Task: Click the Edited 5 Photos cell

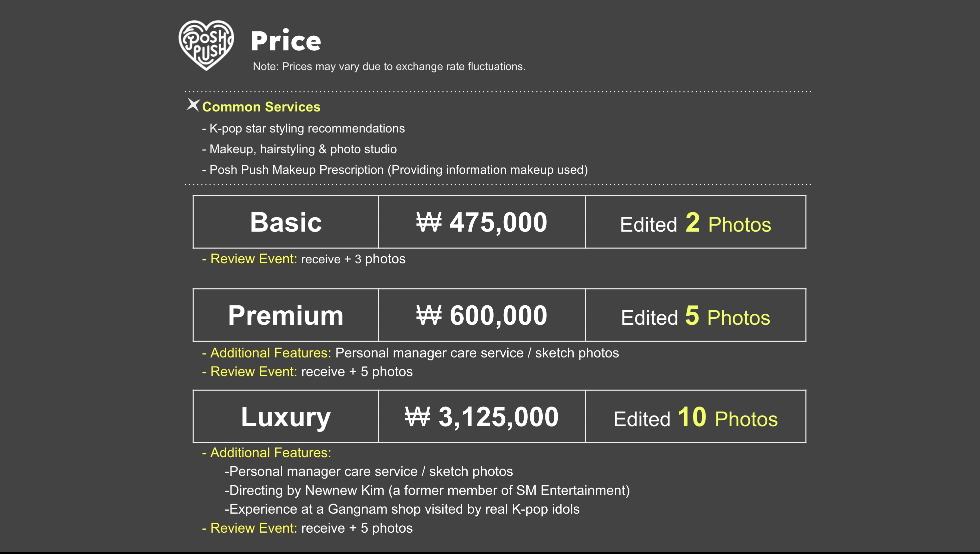Action: (x=695, y=316)
